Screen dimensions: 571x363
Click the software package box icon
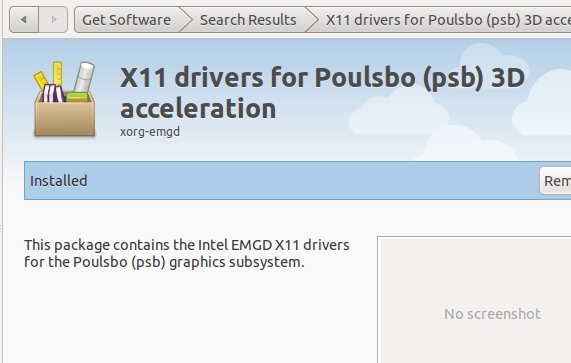(x=65, y=100)
